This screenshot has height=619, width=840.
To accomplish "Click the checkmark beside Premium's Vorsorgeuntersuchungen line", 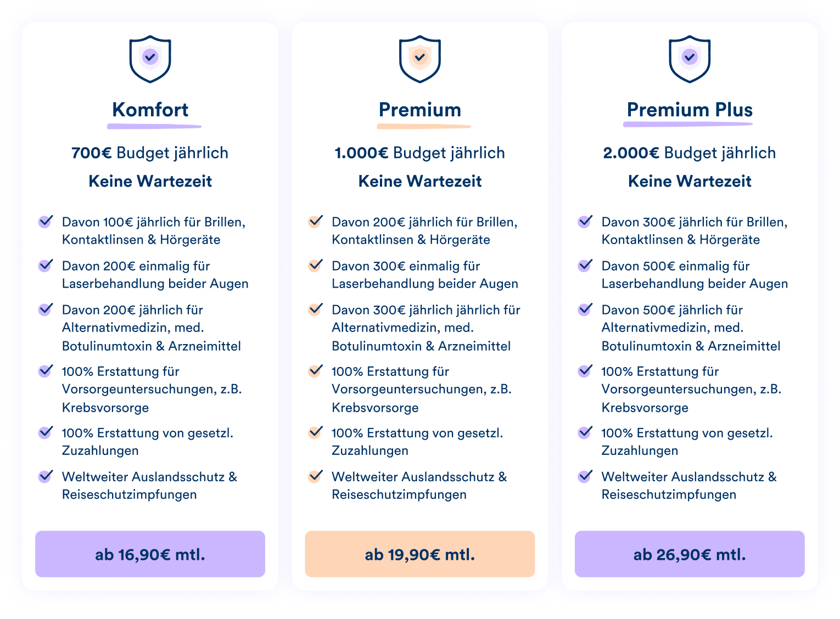I will (315, 370).
